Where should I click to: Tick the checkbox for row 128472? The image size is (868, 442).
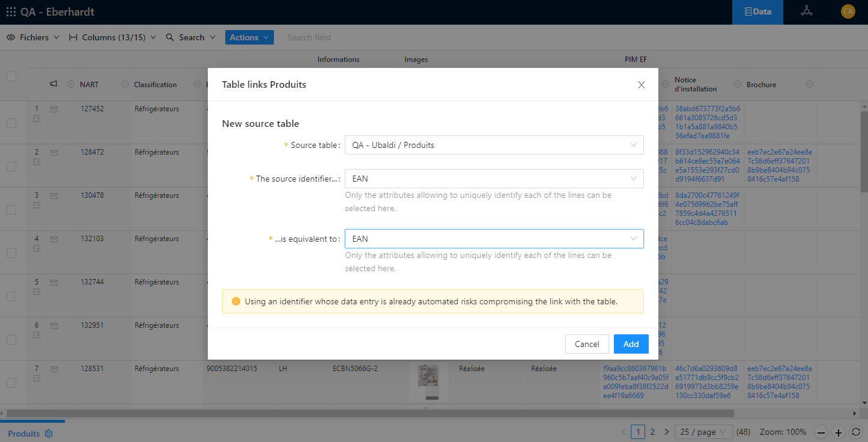coord(11,165)
